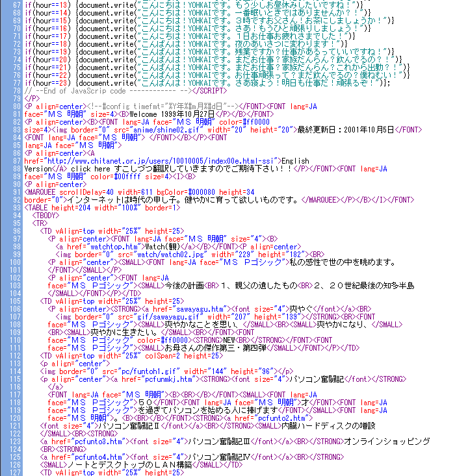This screenshot has width=455, height=476.
Task: Click "bgColor=#000080" attribute
Action: (186, 192)
